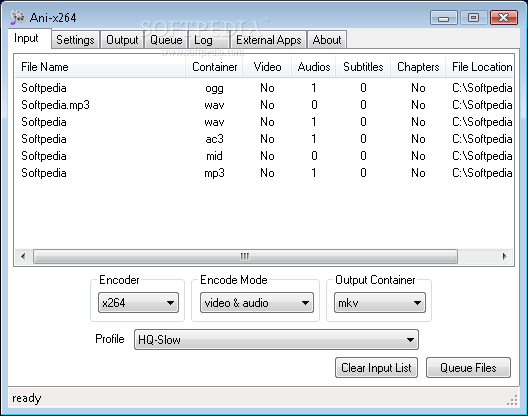Click the Ani-x264 application icon
Viewport: 528px width, 416px height.
pos(17,17)
